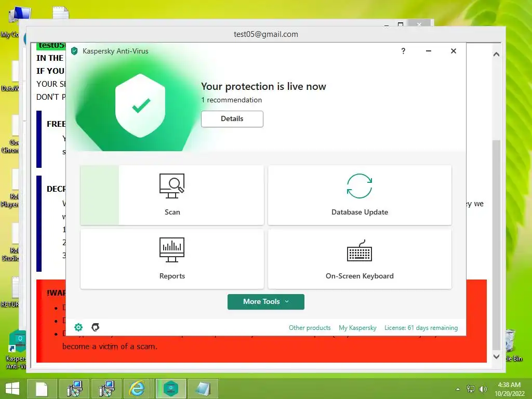Click the Kaspersky support agent icon

coord(96,327)
